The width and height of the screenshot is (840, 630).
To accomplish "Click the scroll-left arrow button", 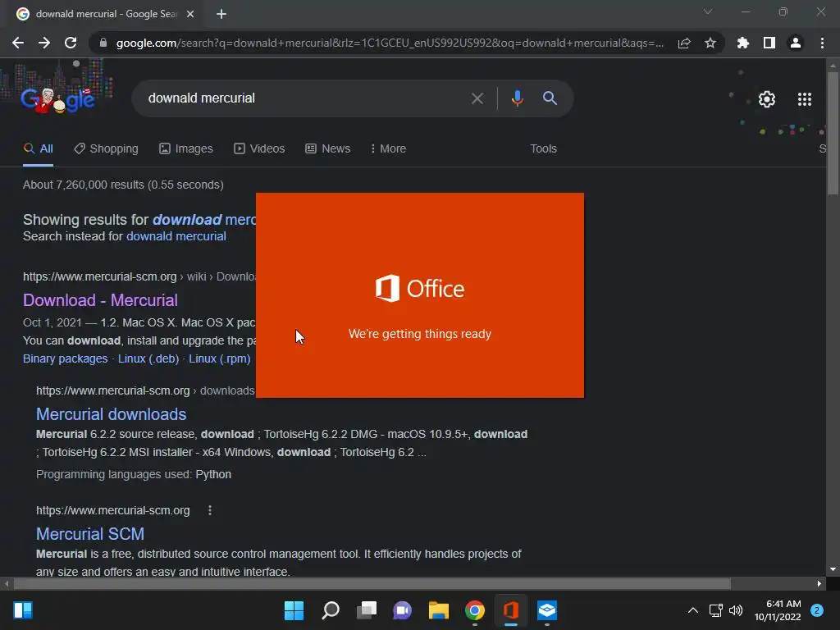I will 7,583.
